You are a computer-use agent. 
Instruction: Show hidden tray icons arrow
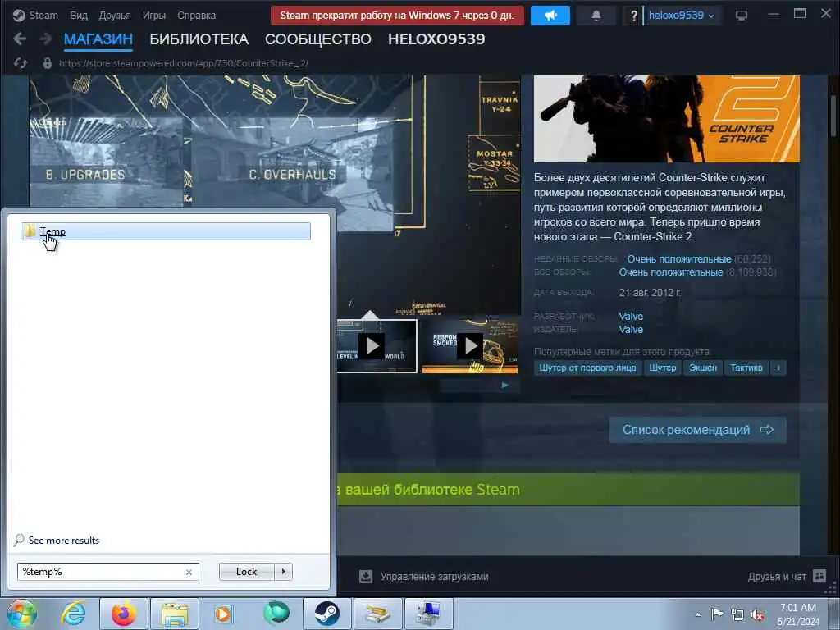tap(697, 615)
